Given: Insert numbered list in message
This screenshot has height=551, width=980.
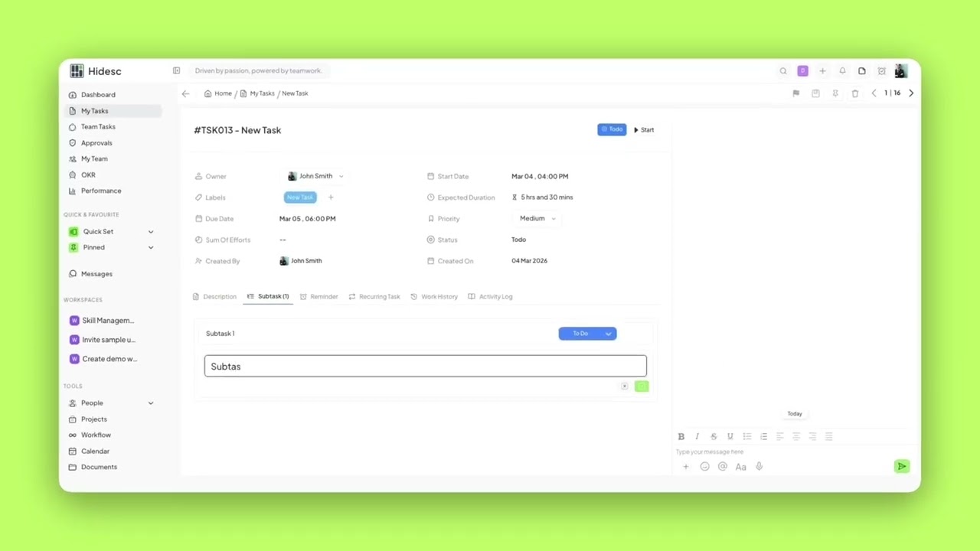Looking at the screenshot, I should pyautogui.click(x=763, y=436).
